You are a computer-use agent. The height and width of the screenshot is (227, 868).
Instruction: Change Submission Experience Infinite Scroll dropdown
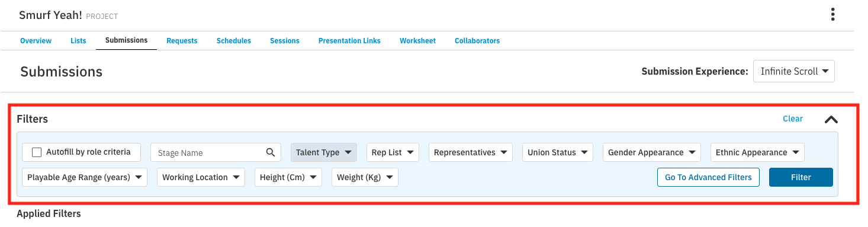(794, 71)
